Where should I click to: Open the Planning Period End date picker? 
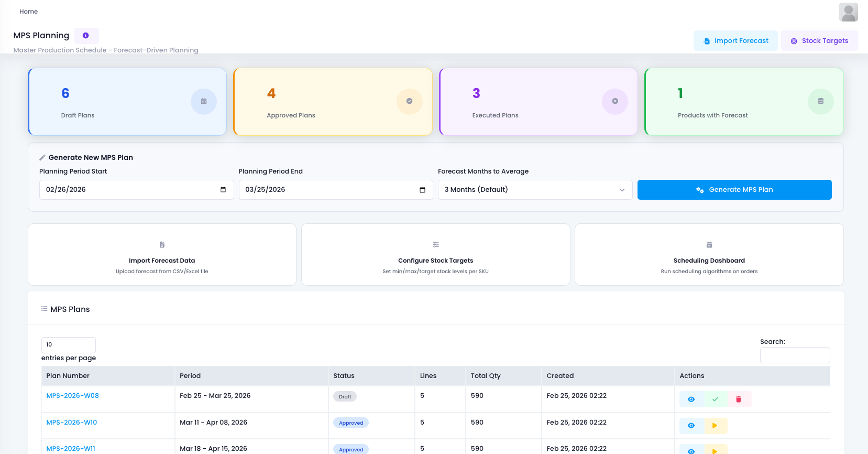pyautogui.click(x=422, y=190)
